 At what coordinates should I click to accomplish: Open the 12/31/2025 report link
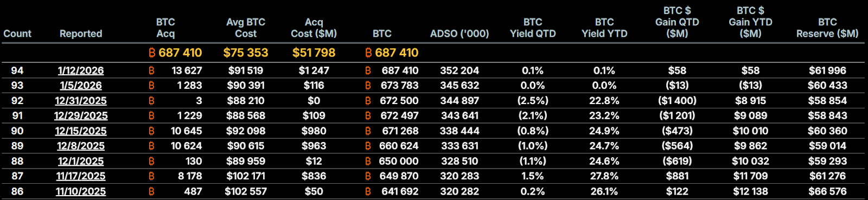pyautogui.click(x=81, y=101)
